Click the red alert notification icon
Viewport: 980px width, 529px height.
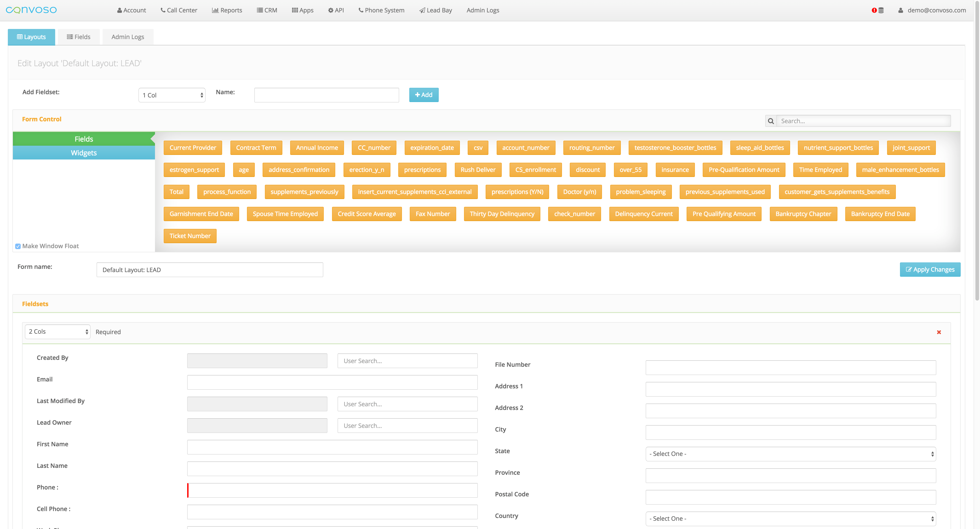click(x=874, y=10)
